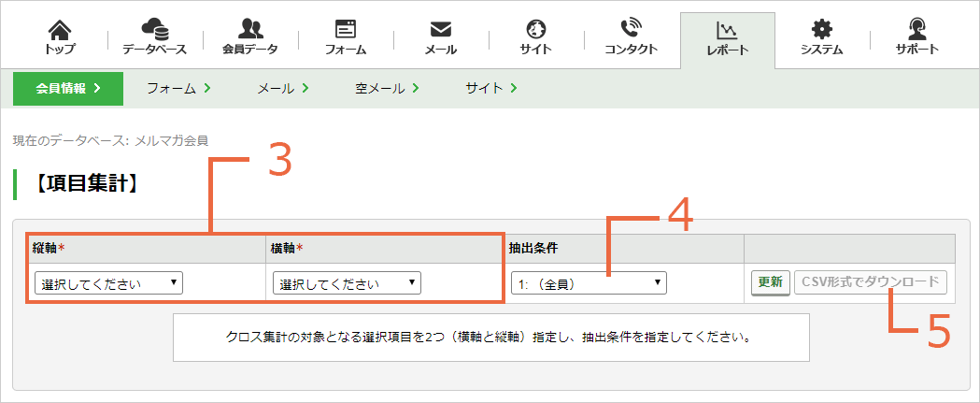Click the CSV形式でダウンロード button
Image resolution: width=980 pixels, height=403 pixels.
[870, 282]
